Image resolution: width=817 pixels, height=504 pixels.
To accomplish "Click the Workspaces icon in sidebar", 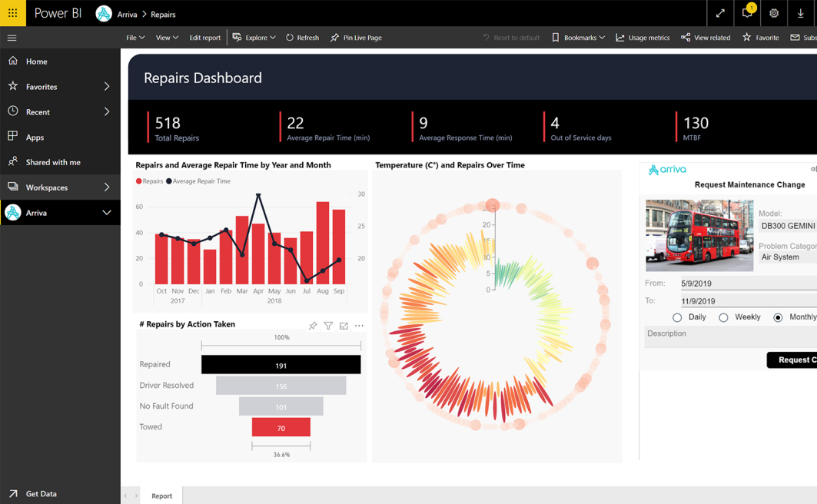I will click(13, 187).
